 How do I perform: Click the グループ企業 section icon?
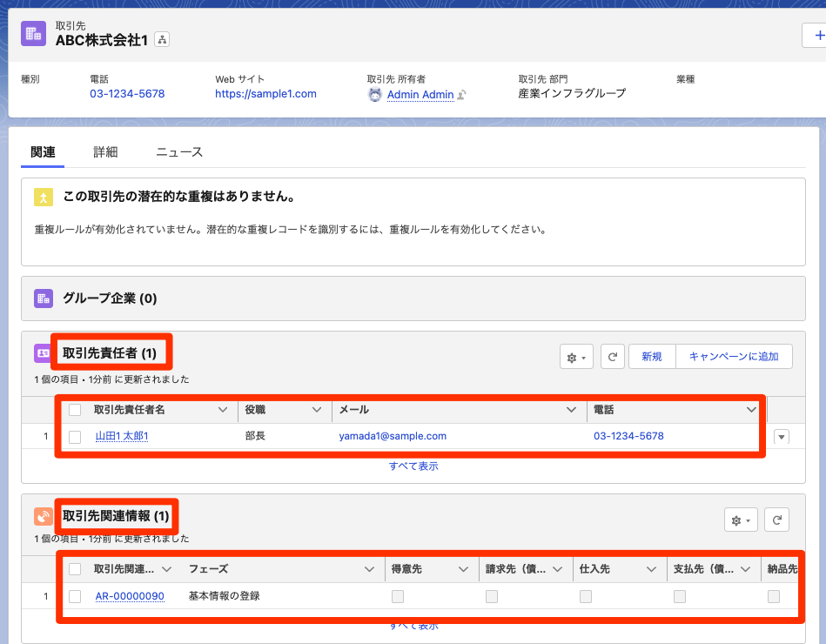tap(42, 299)
